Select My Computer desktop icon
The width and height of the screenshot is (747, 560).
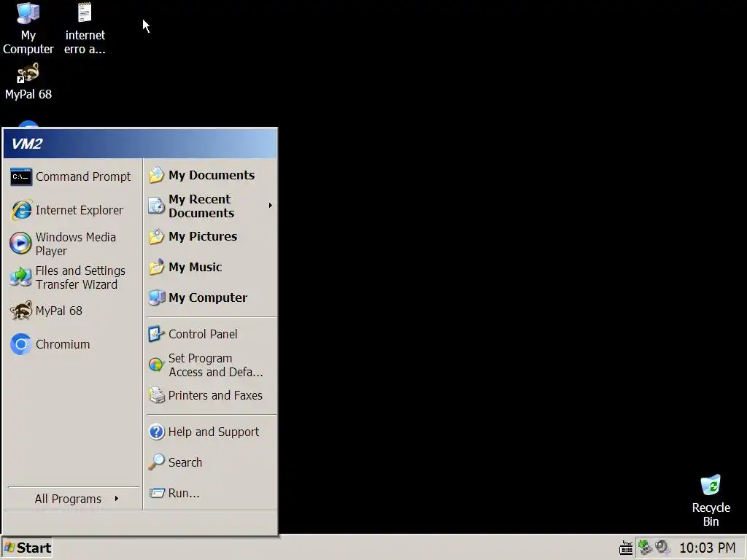[28, 28]
